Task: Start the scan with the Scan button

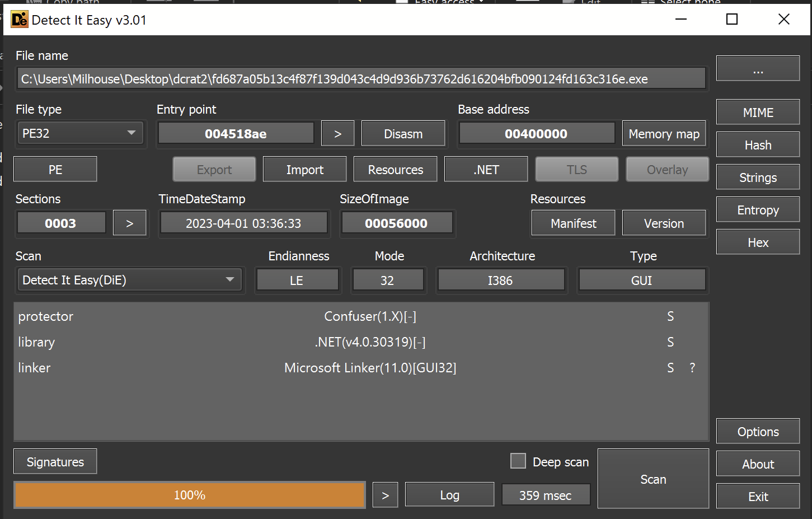Action: point(653,479)
